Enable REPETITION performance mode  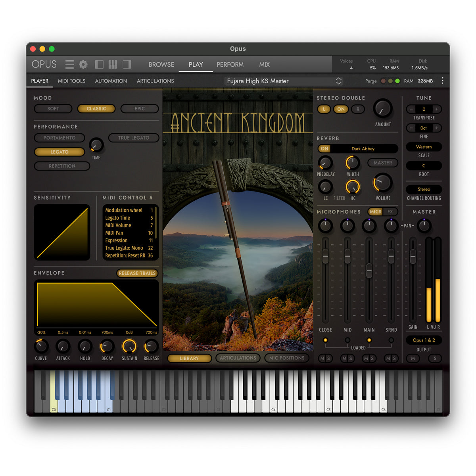coord(62,166)
